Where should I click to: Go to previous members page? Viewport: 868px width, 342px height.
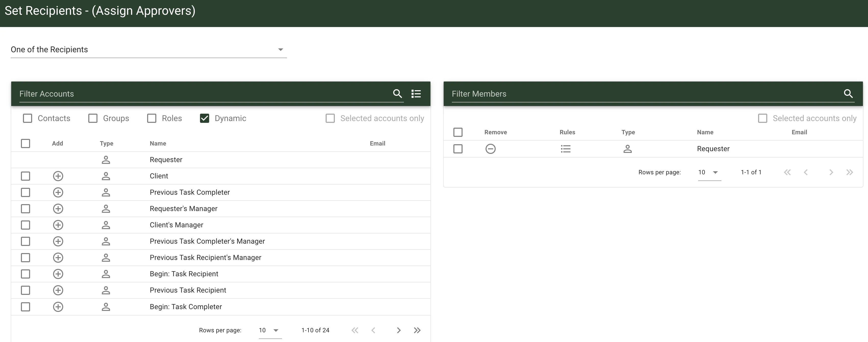[806, 172]
